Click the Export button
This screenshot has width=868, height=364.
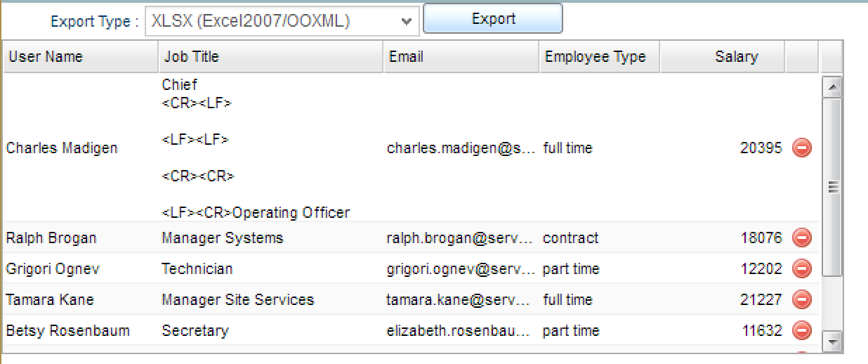pyautogui.click(x=493, y=19)
